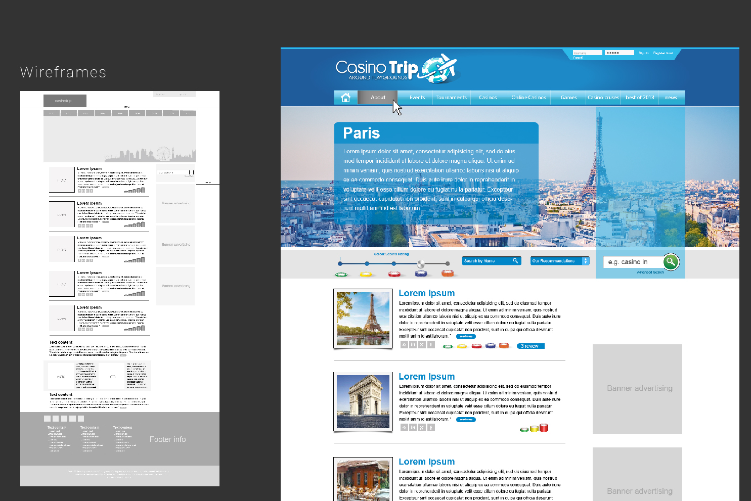Click the first dot on the chip filter slider
Viewport: 751px width, 501px height.
point(340,263)
